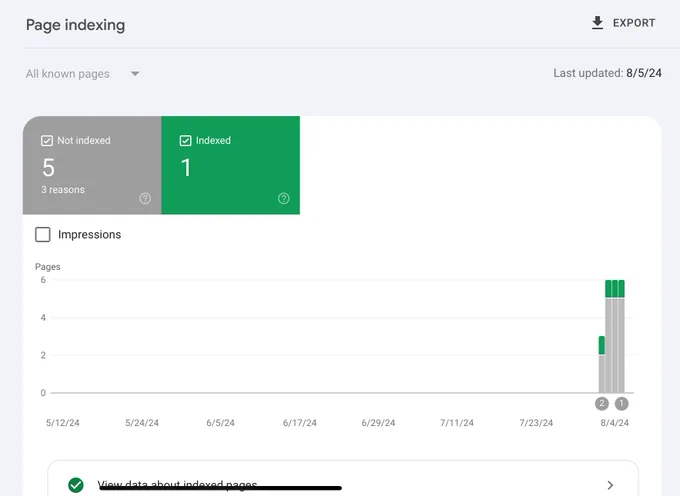Expand indexed pages data with chevron arrow
Viewport: 680px width, 496px height.
click(610, 485)
